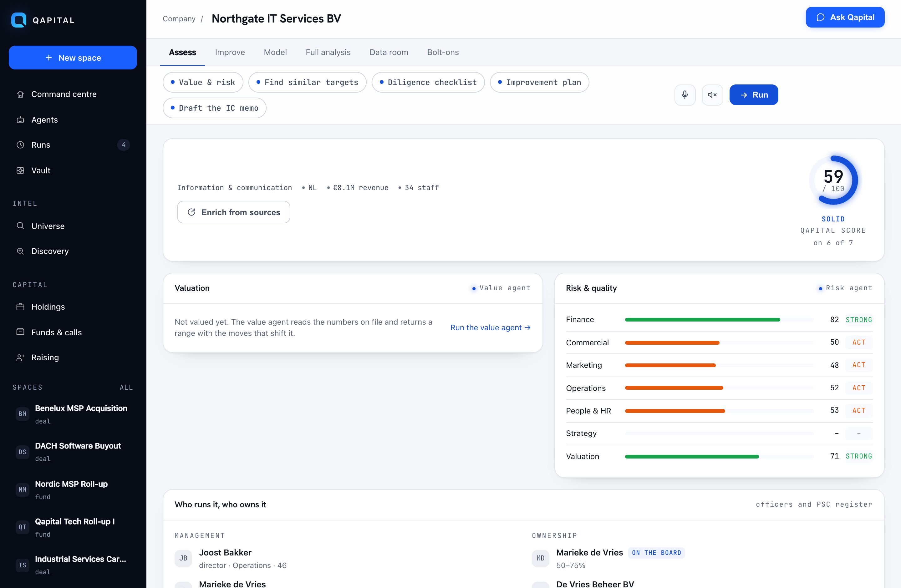
Task: Select the Find similar targets chip
Action: click(308, 82)
